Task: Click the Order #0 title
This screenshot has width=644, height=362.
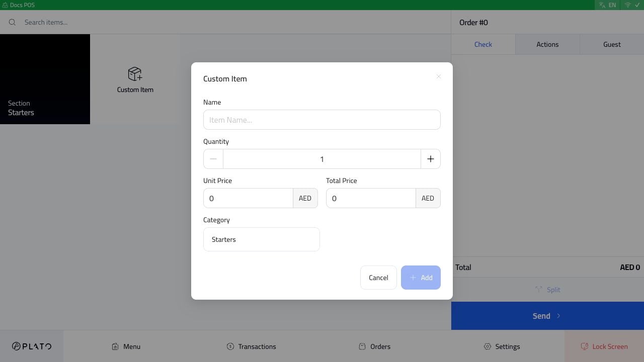Action: [473, 23]
